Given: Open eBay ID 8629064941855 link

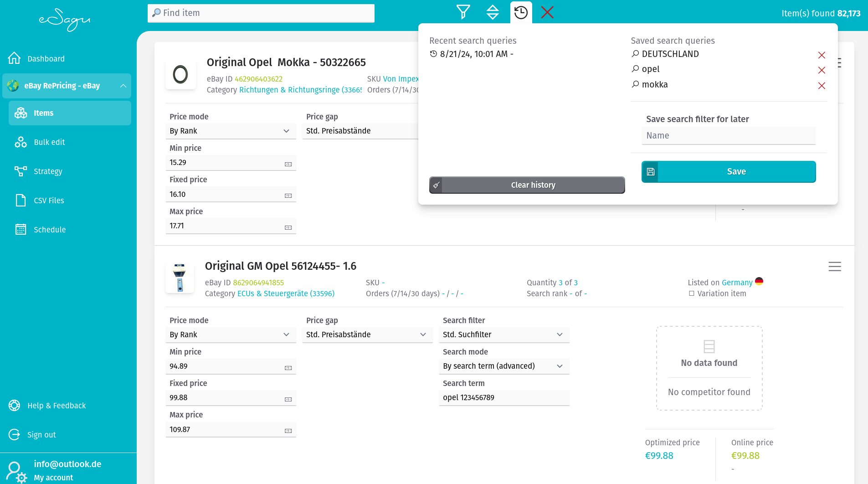Looking at the screenshot, I should point(258,283).
